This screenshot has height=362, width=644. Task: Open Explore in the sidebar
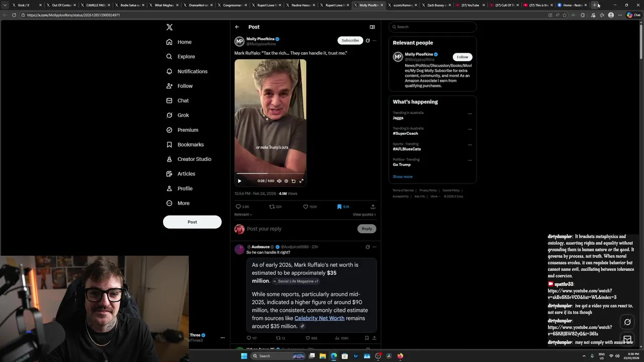pos(181,57)
